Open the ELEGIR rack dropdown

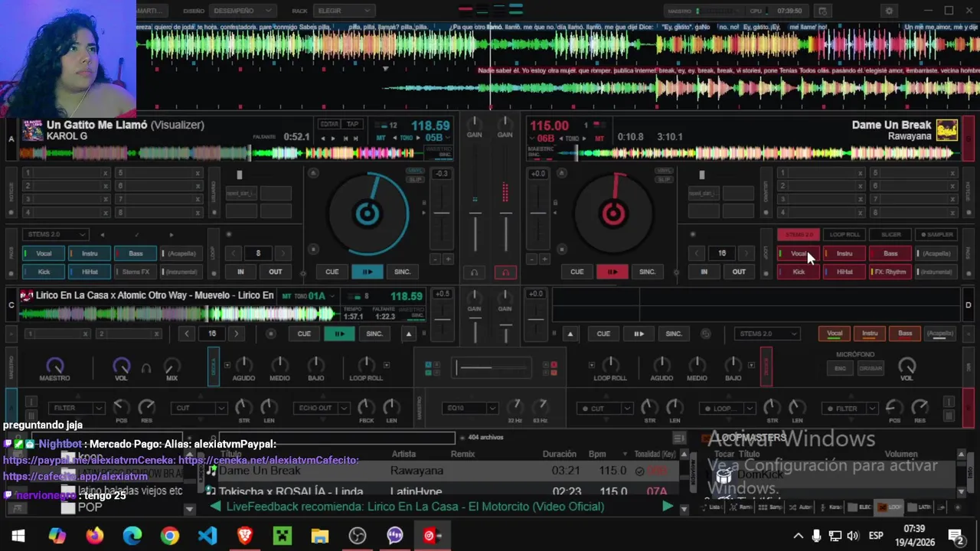point(343,11)
